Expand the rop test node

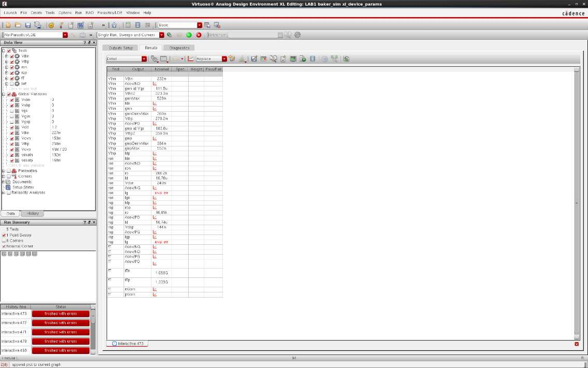[x=6, y=73]
